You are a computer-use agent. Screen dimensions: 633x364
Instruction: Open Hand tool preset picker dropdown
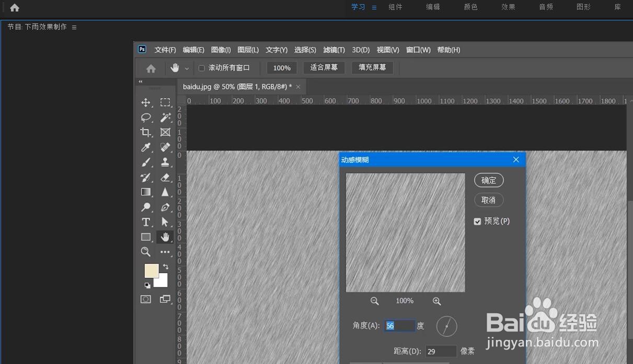pyautogui.click(x=187, y=68)
